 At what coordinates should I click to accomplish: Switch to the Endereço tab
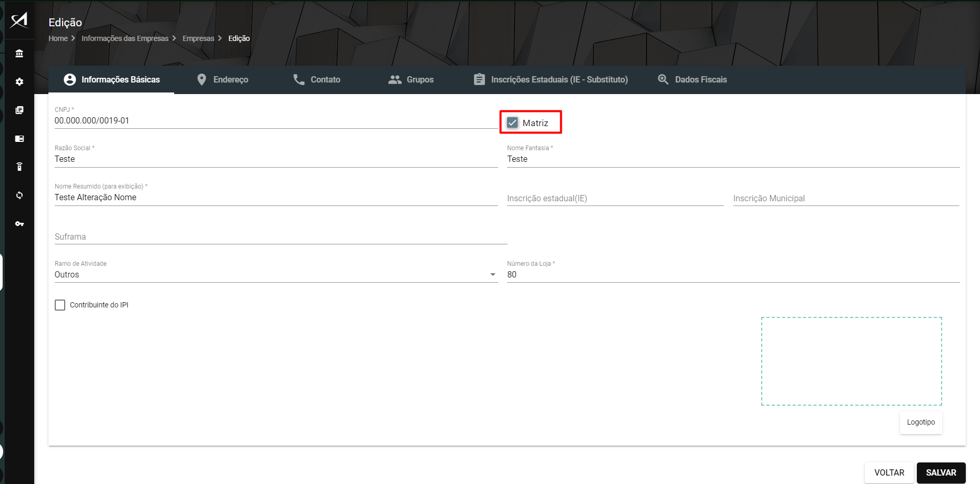coord(223,80)
